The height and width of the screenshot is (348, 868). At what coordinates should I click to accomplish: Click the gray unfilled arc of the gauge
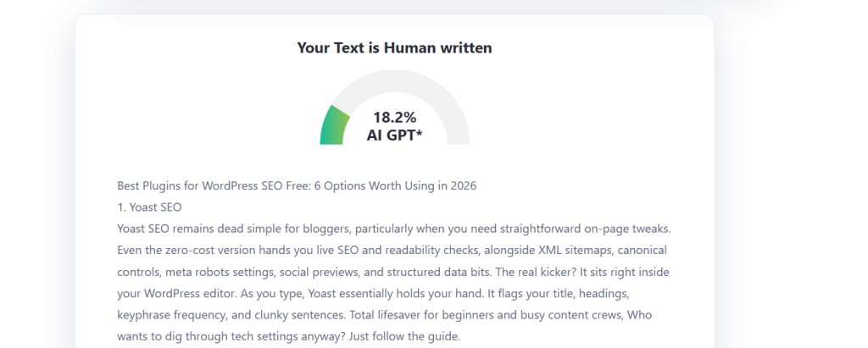point(409,89)
